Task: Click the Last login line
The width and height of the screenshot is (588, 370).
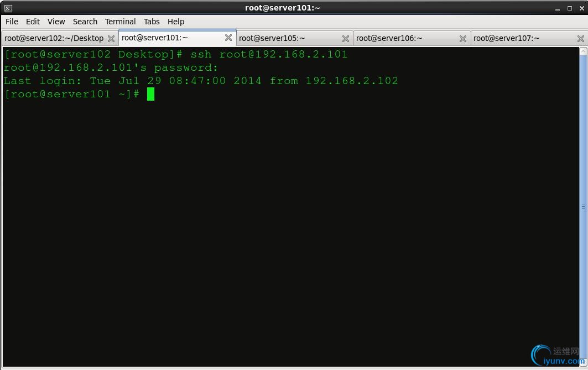Action: click(201, 81)
